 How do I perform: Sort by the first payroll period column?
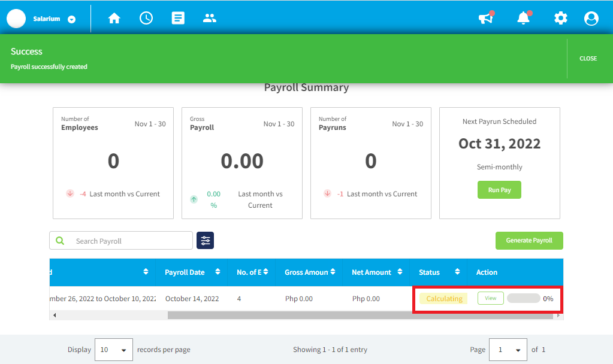coord(146,272)
